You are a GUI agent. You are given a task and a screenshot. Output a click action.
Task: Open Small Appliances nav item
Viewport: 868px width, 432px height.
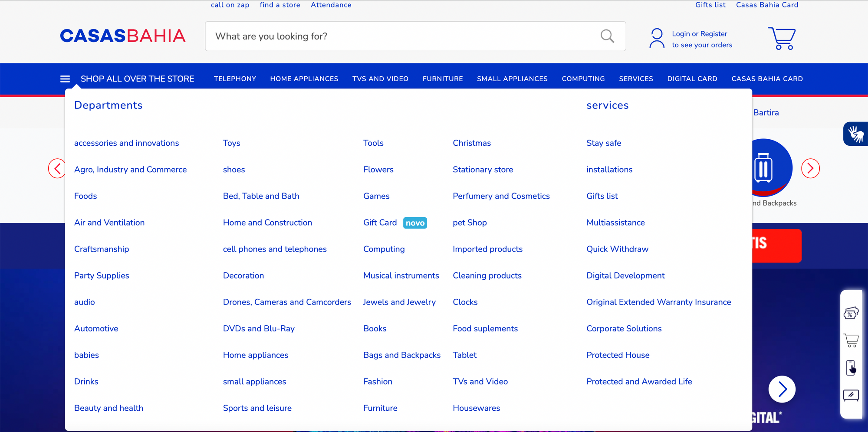[x=512, y=79]
